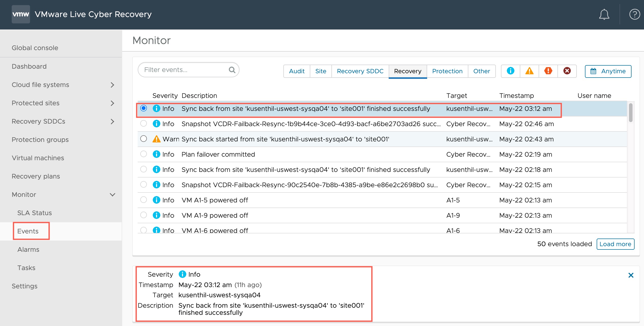Click the Filter events input field

pos(188,70)
